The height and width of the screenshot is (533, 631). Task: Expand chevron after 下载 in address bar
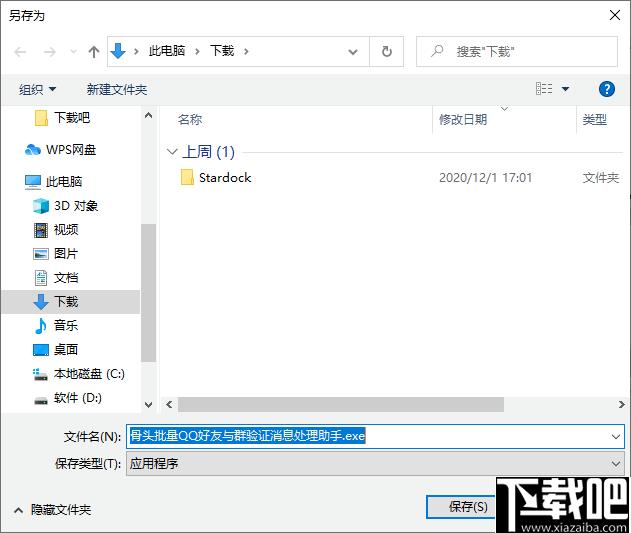(x=246, y=52)
